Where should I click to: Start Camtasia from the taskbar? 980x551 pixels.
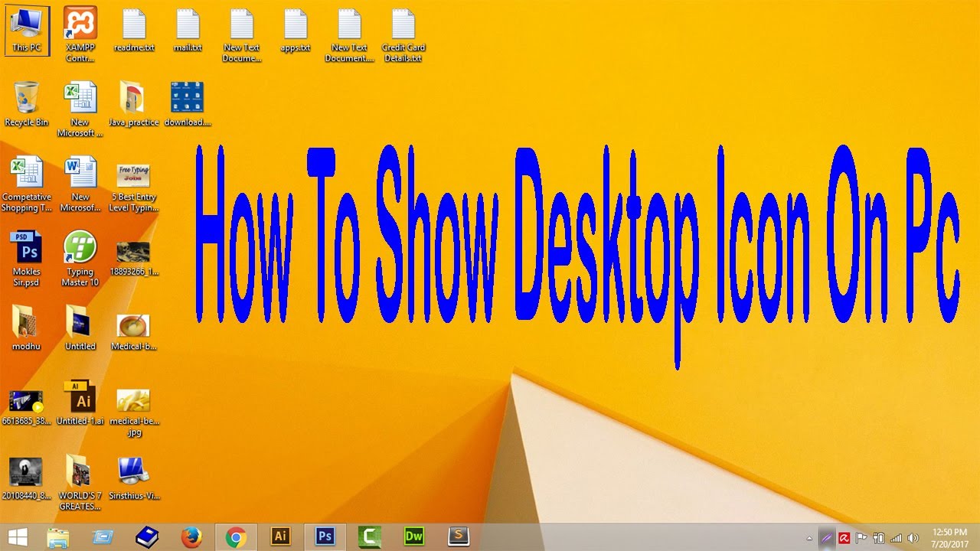coord(369,536)
